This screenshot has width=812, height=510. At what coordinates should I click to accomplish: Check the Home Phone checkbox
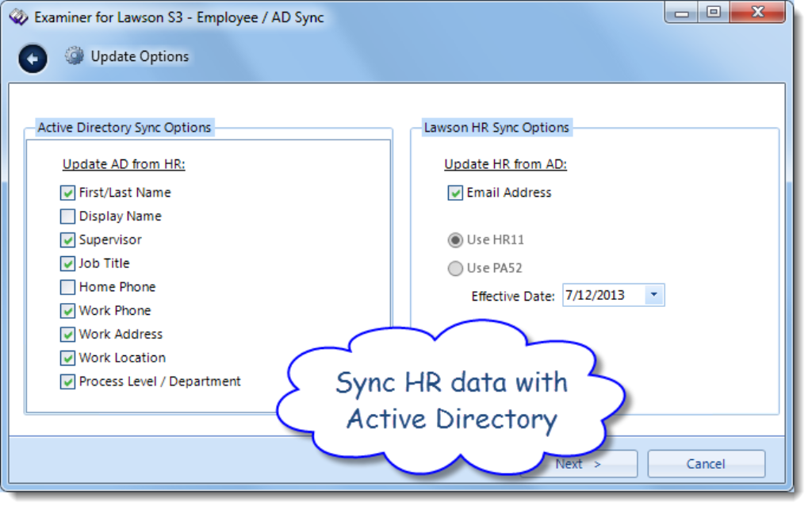[67, 287]
